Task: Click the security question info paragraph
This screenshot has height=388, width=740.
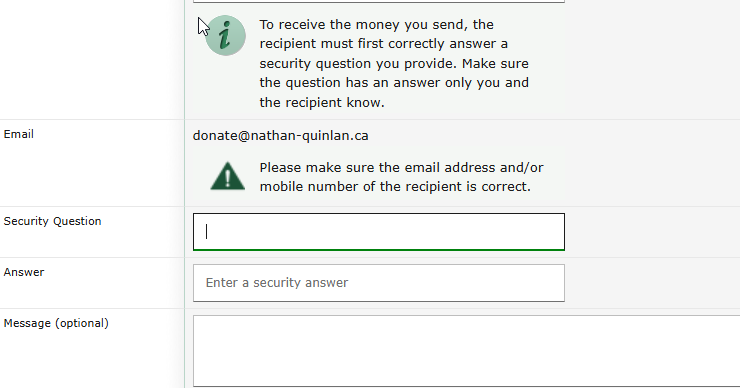Action: tap(394, 63)
